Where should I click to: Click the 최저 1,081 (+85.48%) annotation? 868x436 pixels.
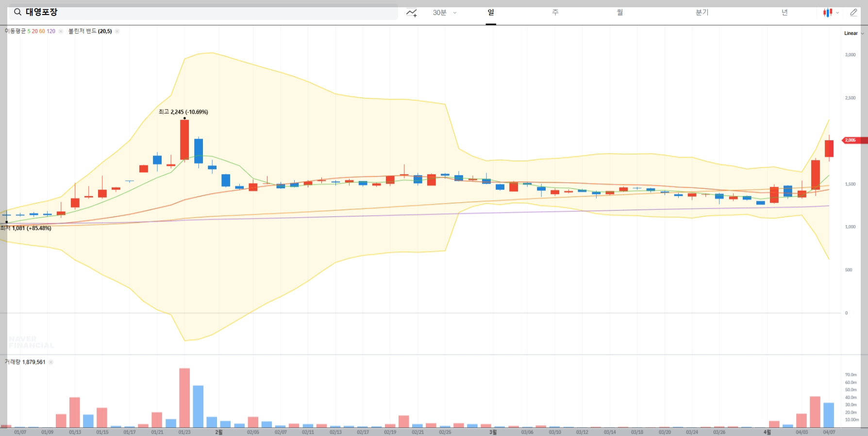coord(26,228)
